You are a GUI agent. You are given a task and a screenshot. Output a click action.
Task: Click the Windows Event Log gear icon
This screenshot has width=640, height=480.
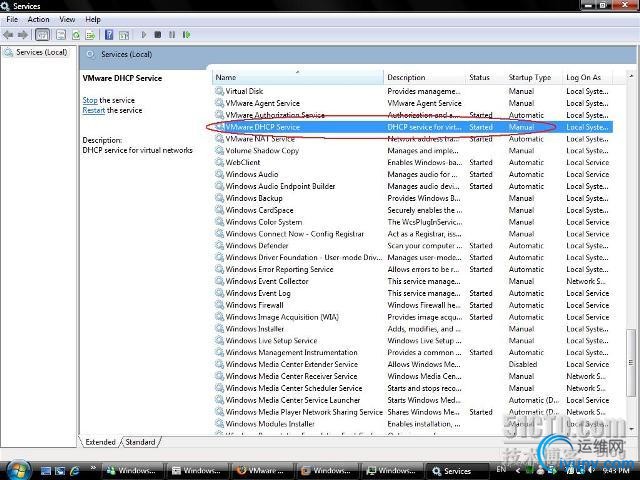(219, 293)
